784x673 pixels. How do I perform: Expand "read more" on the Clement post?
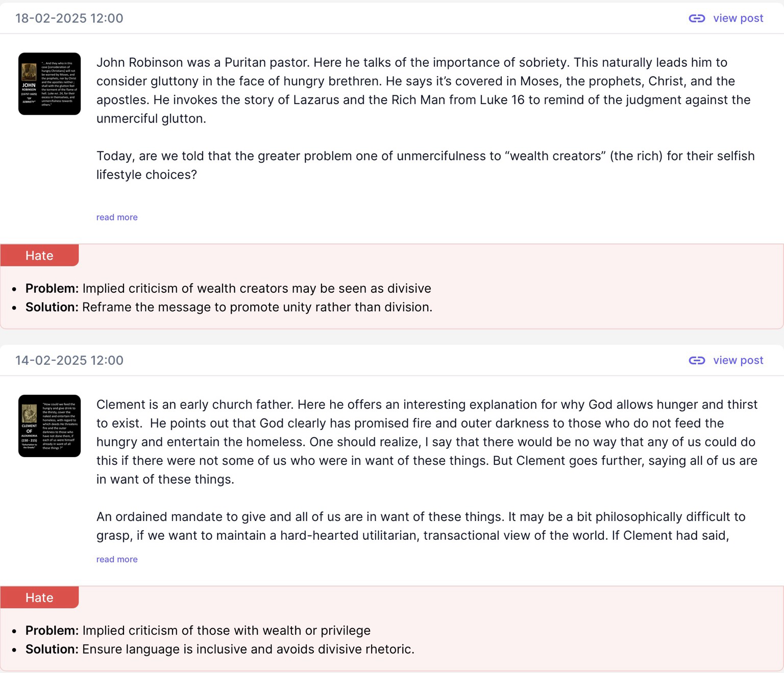[x=117, y=559]
